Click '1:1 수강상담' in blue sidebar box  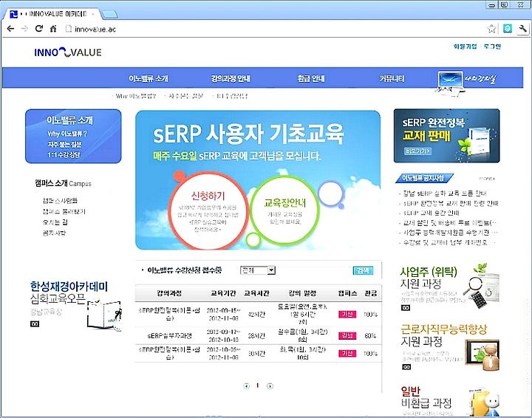[x=64, y=154]
